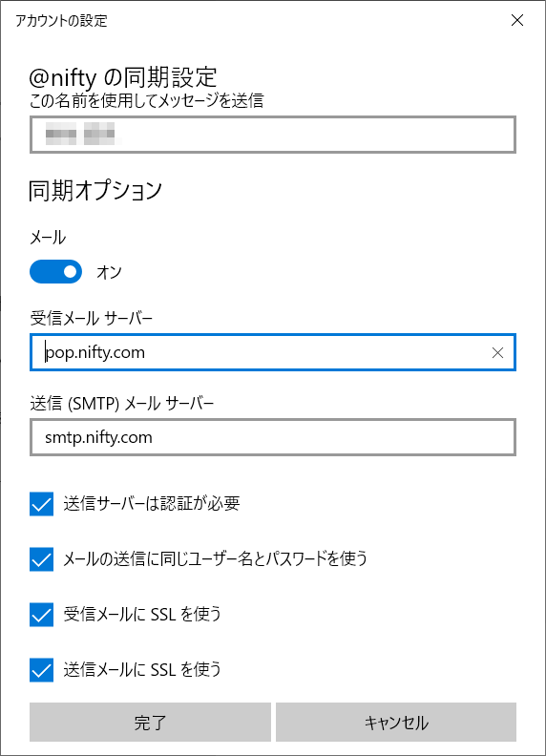Viewport: 546px width, 756px height.
Task: Clear the incoming mail server field
Action: click(497, 352)
